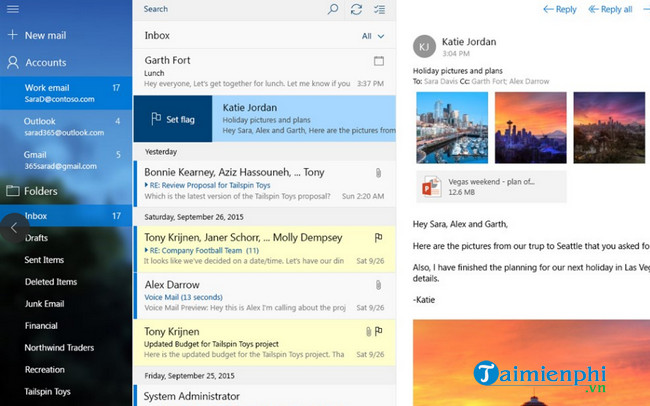Click the Set flag swipe action

click(x=173, y=119)
